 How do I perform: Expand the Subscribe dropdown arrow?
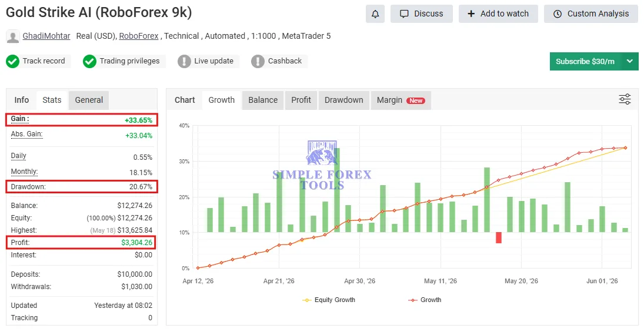(x=630, y=62)
